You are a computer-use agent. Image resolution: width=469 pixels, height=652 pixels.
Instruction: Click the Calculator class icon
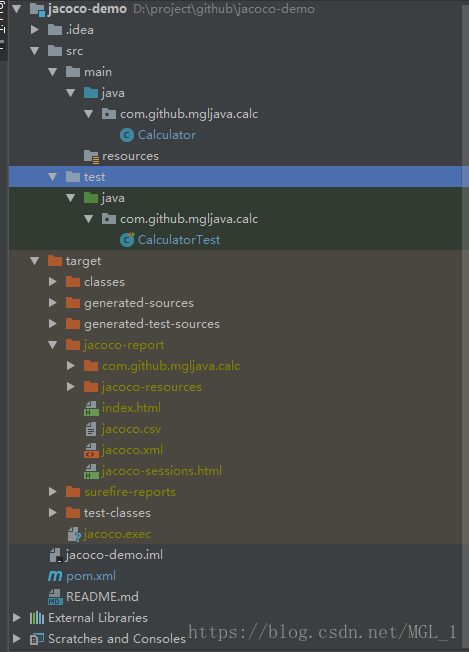point(127,135)
